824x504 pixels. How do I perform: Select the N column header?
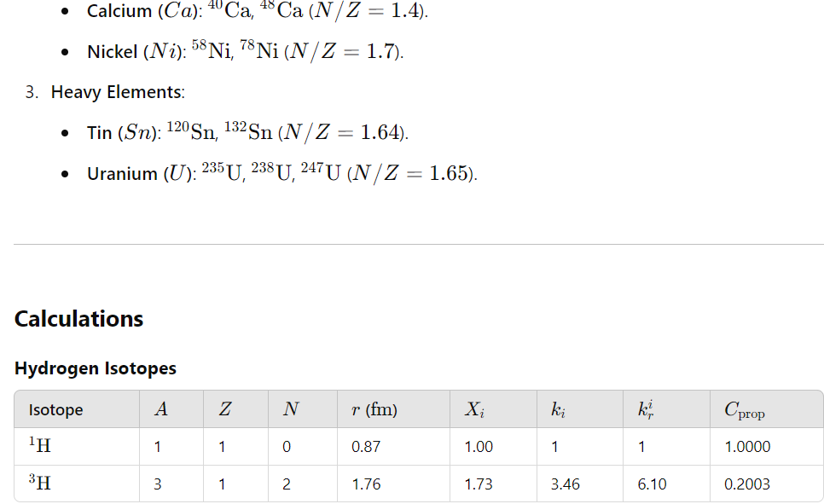[x=291, y=408]
